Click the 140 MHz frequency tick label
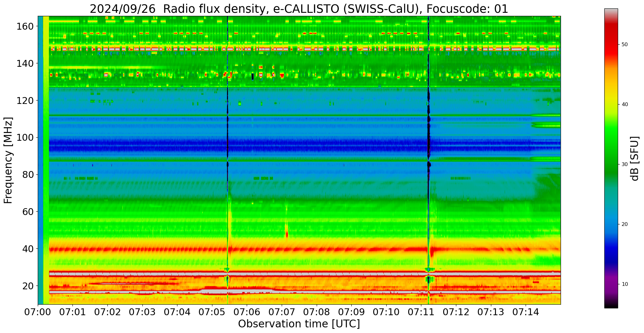 [25, 63]
